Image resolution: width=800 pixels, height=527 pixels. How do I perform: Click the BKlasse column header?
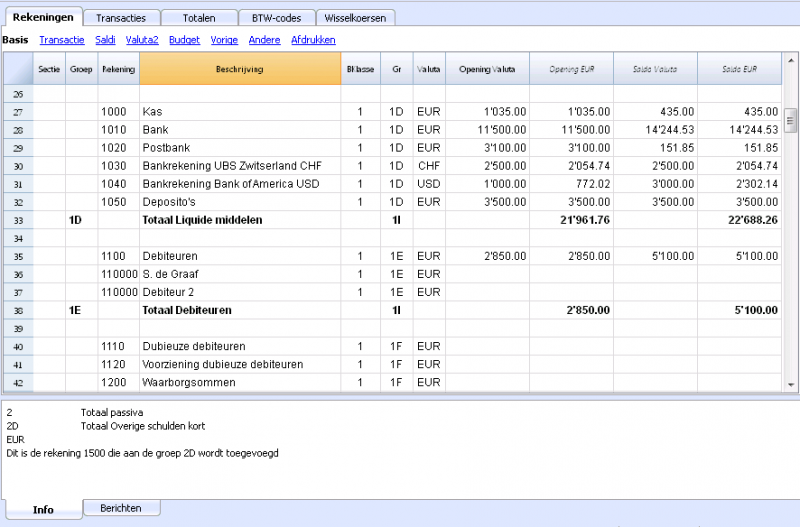click(x=360, y=69)
